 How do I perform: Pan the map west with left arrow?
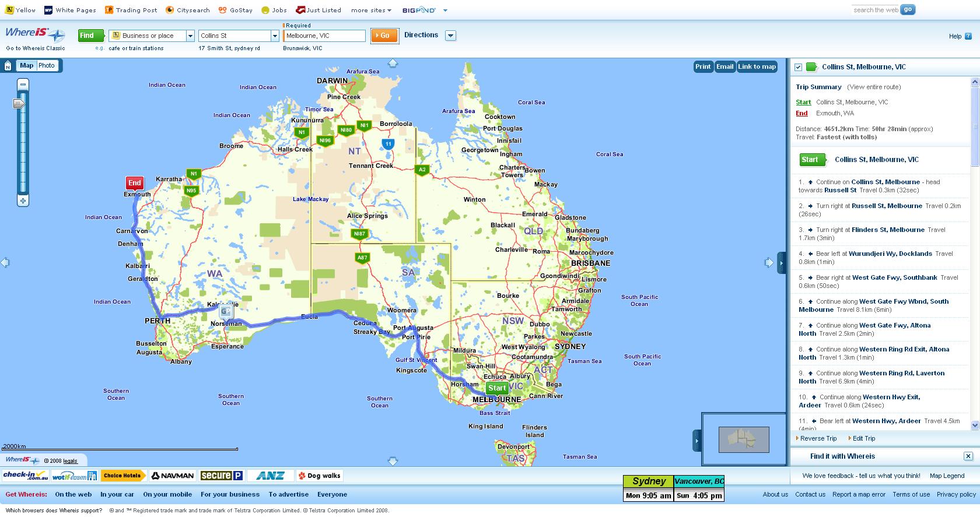click(x=5, y=263)
